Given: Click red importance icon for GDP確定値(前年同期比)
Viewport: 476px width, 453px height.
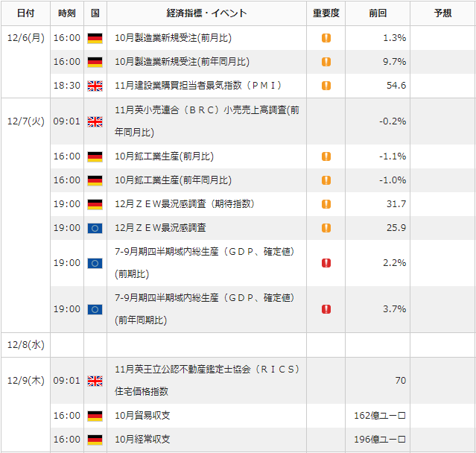Looking at the screenshot, I should pyautogui.click(x=326, y=309).
